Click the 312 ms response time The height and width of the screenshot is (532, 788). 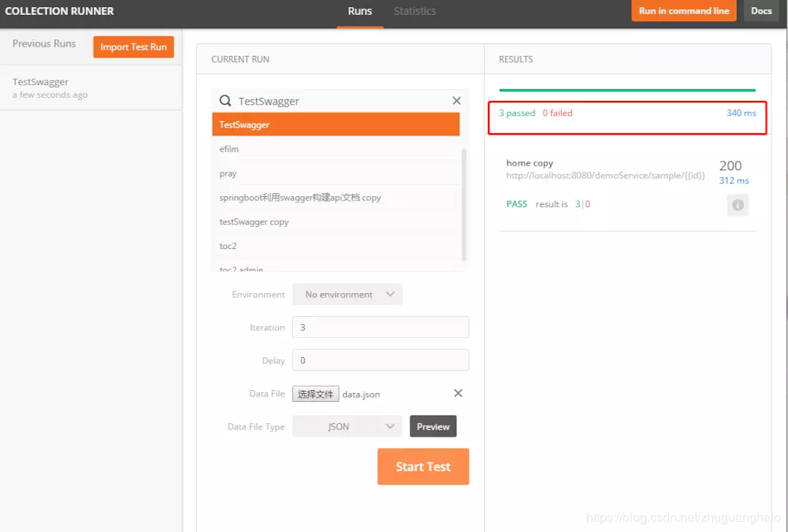734,180
